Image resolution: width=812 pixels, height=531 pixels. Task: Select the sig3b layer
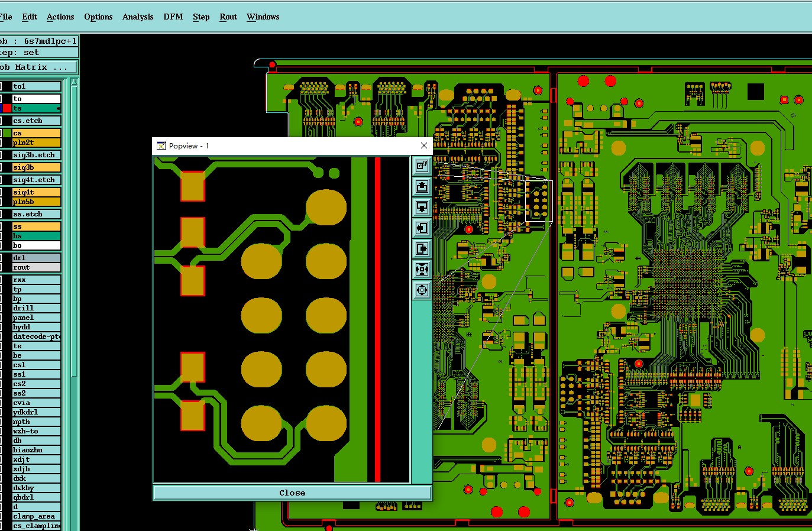click(36, 167)
